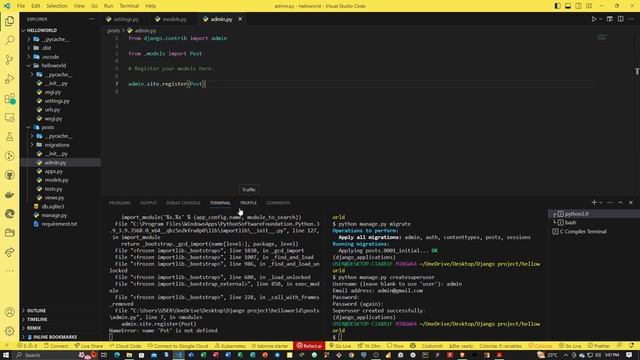Open the Run and Debug view
The width and height of the screenshot is (640, 360).
pyautogui.click(x=9, y=79)
